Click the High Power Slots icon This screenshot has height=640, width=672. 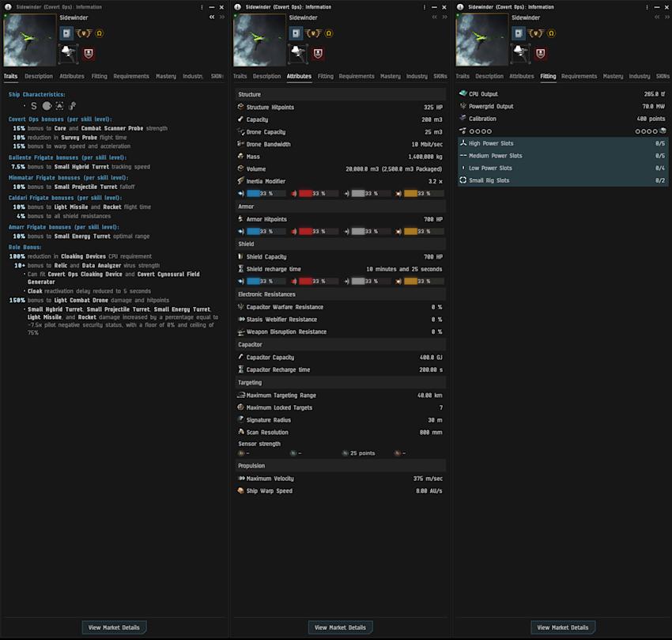462,143
